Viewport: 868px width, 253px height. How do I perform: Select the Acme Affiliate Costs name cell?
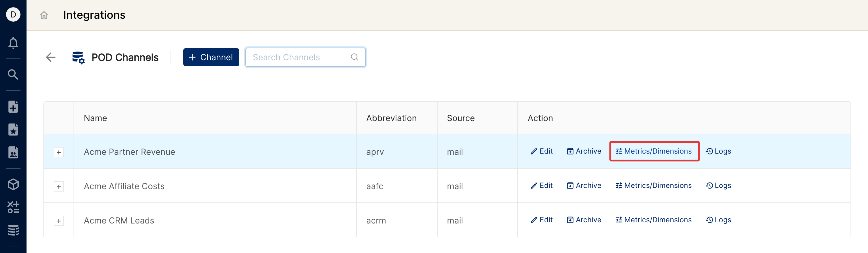pos(215,186)
